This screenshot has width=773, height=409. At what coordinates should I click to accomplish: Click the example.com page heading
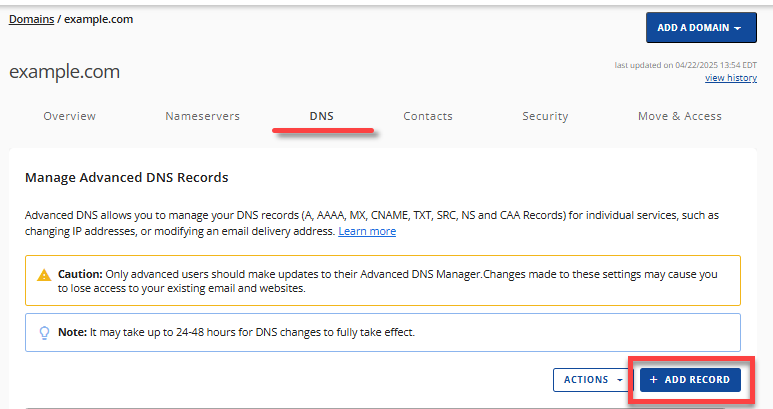point(65,72)
